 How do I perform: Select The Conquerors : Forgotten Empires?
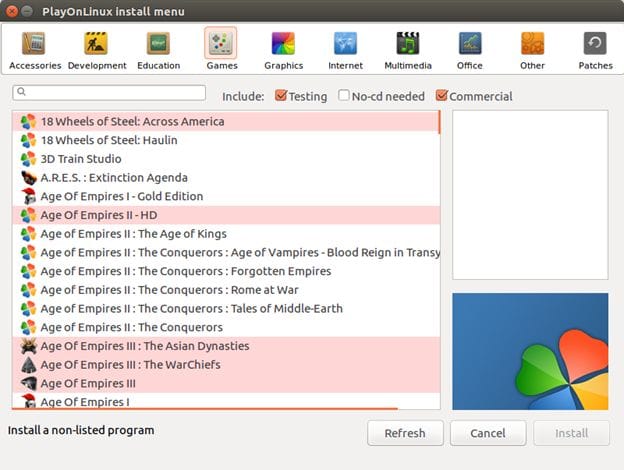pyautogui.click(x=226, y=271)
